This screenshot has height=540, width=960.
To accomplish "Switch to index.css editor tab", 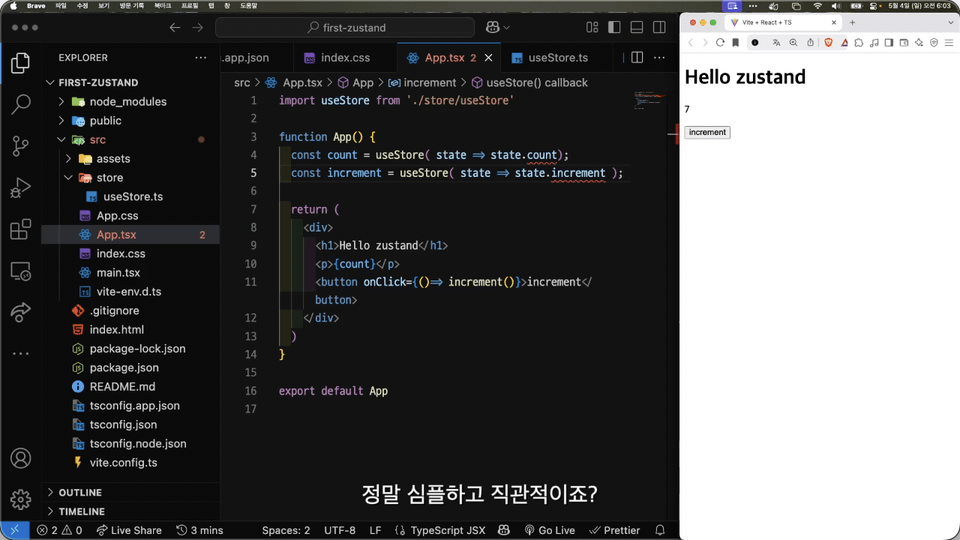I will click(345, 58).
